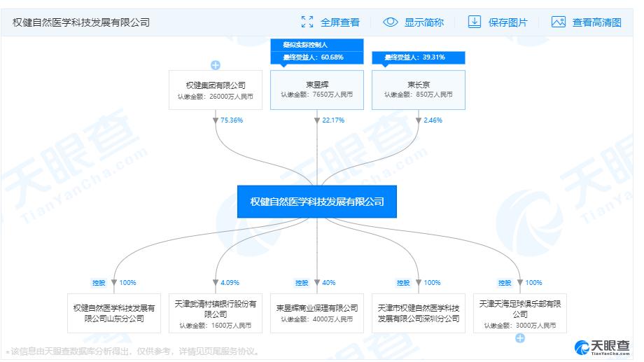Click the 4.09% holding percentage
644x362 pixels.
point(230,283)
